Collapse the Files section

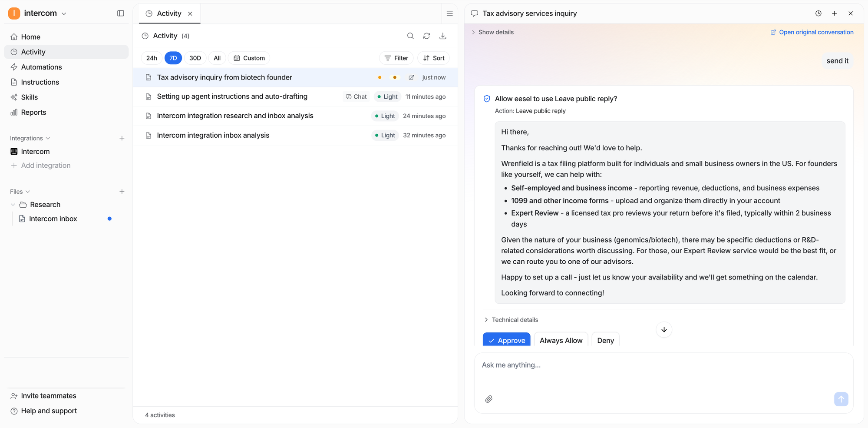coord(20,192)
